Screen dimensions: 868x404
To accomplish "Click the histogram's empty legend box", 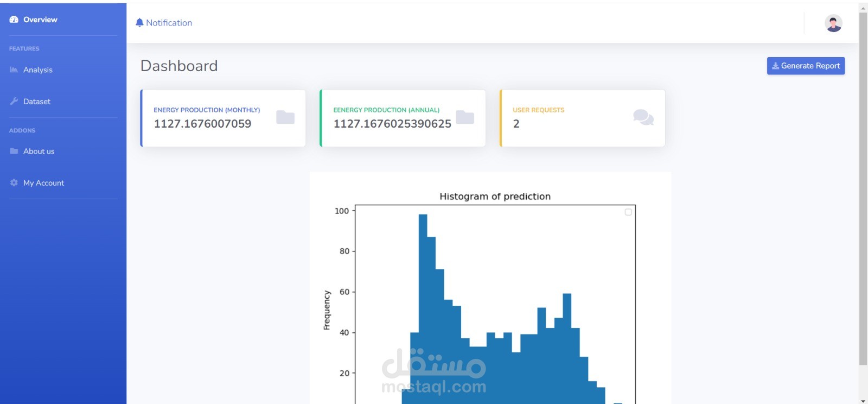I will 628,212.
